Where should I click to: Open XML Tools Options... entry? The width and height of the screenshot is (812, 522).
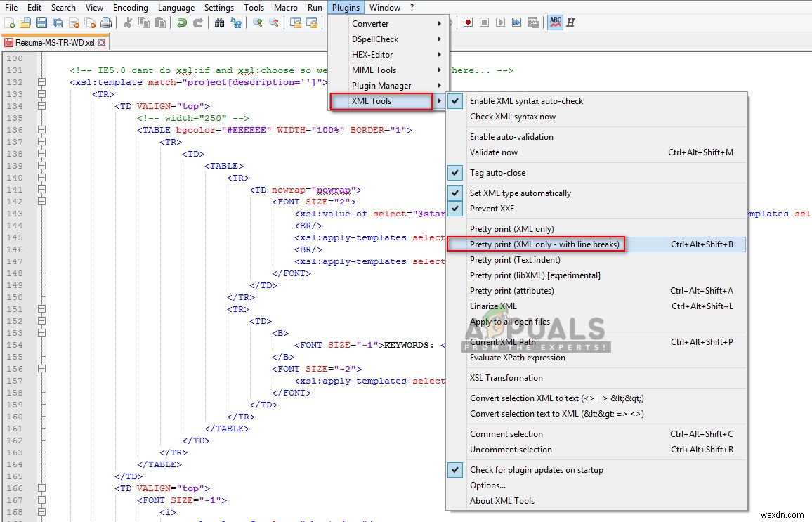(596, 485)
